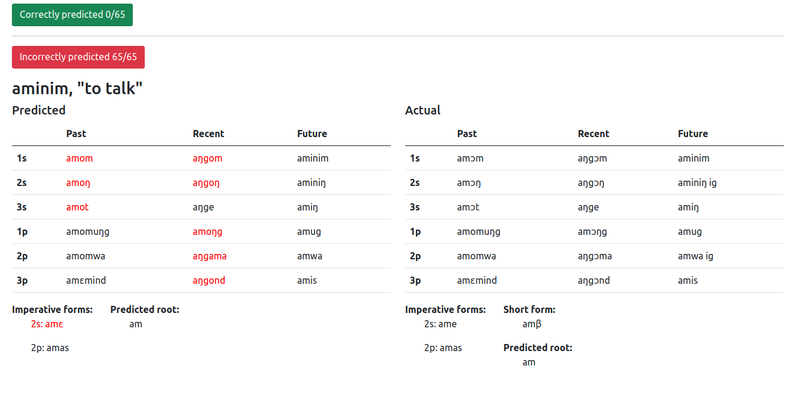Click the Predicted section heading
Screen dimensions: 803x400
click(x=39, y=110)
